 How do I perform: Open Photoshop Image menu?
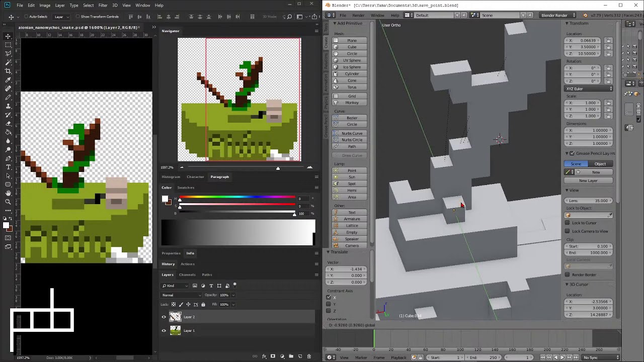[45, 5]
